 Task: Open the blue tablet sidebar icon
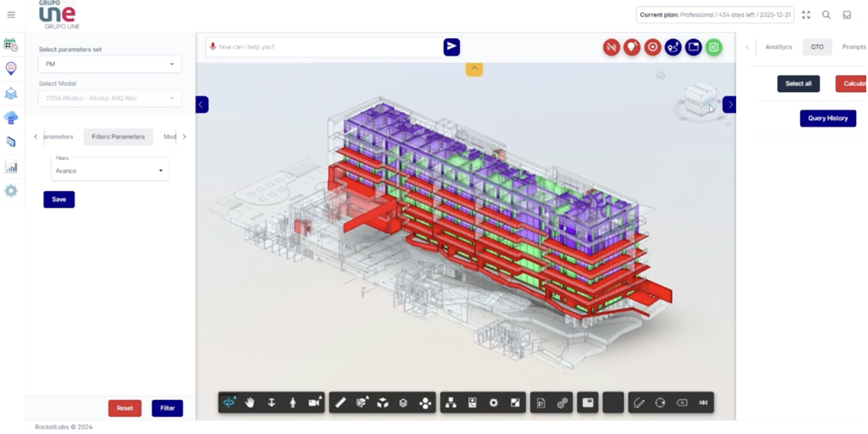click(x=11, y=141)
